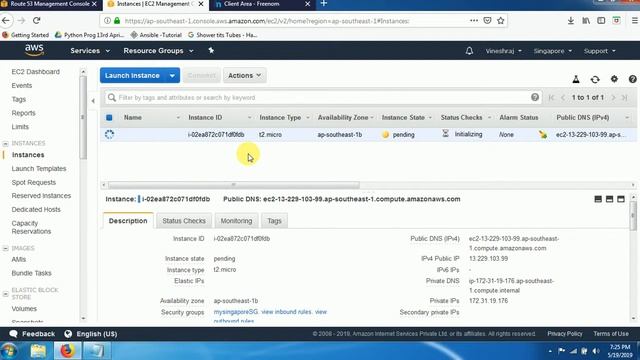Open Volumes in sidebar
Viewport: 640px width, 360px height.
coord(24,309)
